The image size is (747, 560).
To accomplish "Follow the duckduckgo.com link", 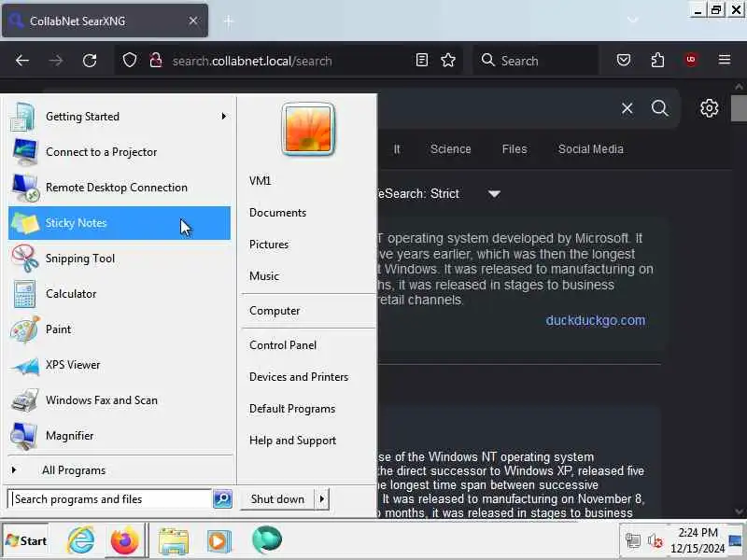I will pyautogui.click(x=596, y=320).
